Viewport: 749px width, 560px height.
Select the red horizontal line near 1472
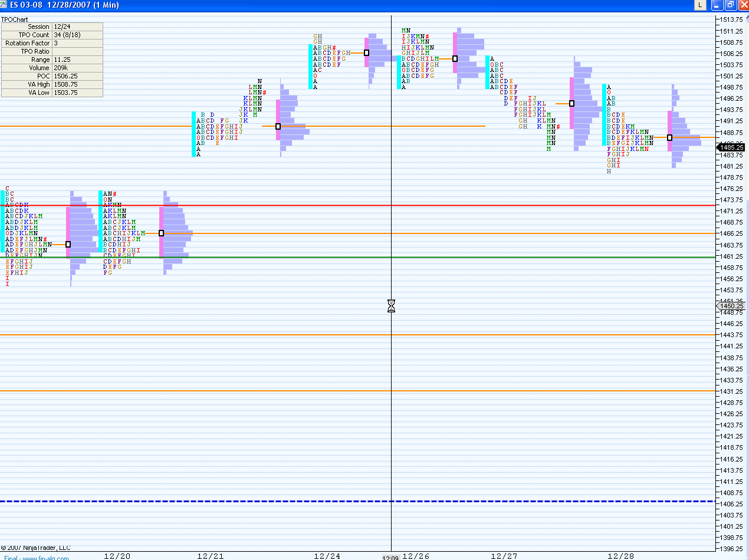(x=357, y=205)
